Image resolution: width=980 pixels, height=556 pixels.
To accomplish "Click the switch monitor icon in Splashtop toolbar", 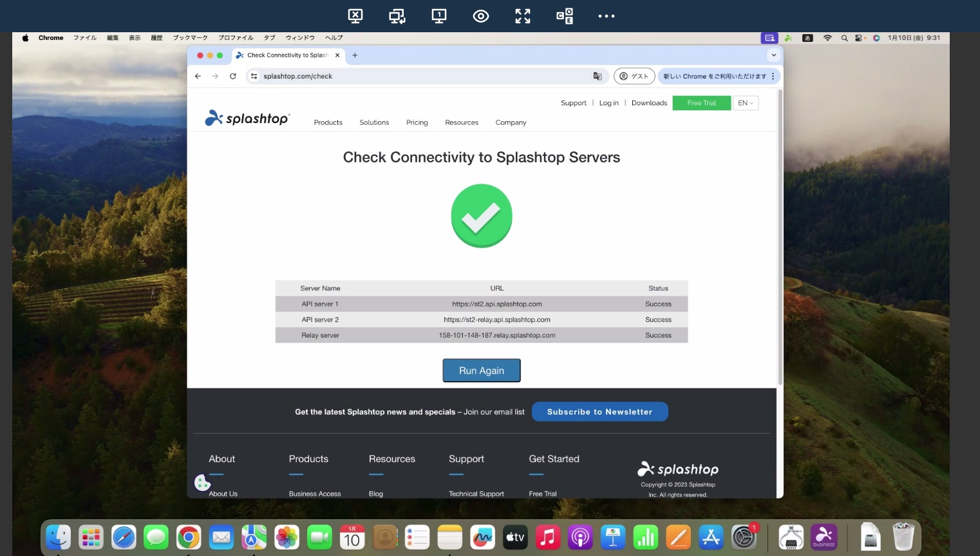I will (x=397, y=16).
